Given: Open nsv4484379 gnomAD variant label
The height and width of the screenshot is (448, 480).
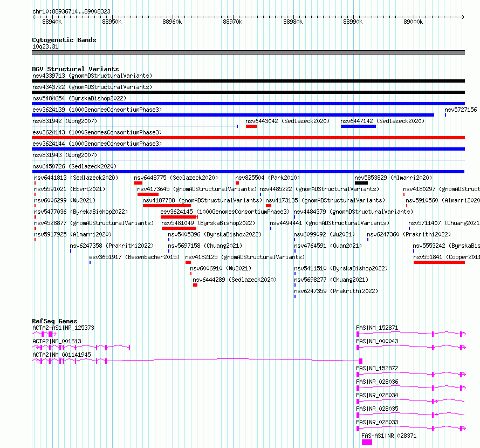Looking at the screenshot, I should coord(353,212).
